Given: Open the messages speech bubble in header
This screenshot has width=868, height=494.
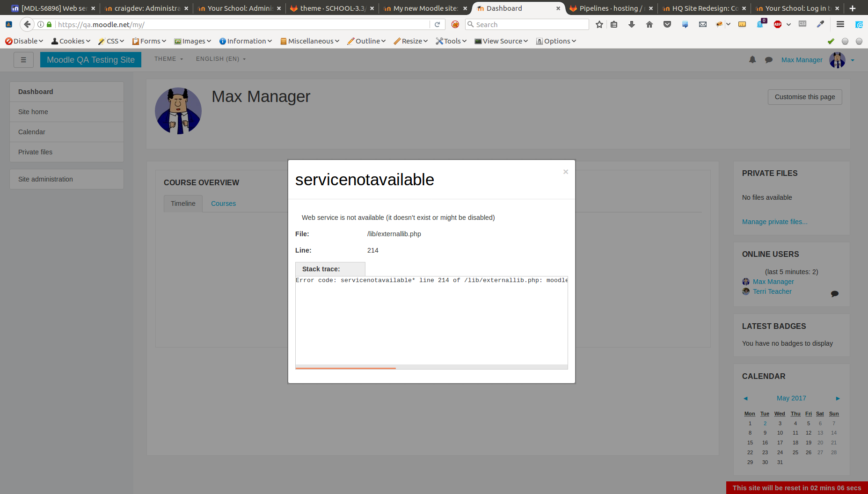Looking at the screenshot, I should pos(769,60).
